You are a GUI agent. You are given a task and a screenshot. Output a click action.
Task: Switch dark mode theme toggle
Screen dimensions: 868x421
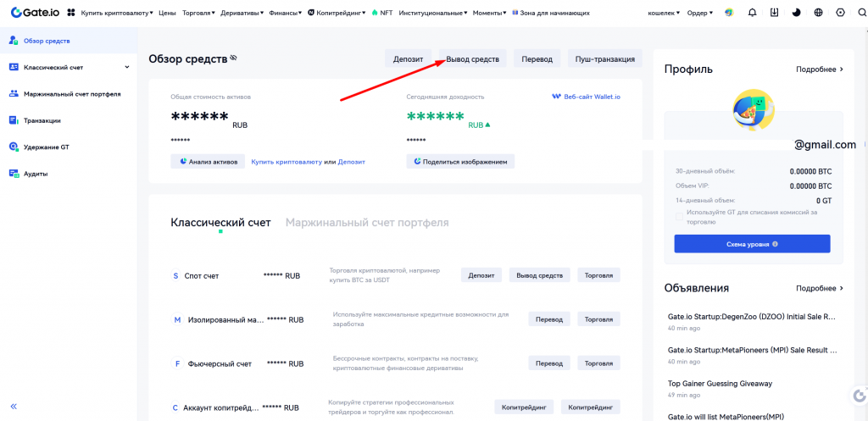point(795,13)
